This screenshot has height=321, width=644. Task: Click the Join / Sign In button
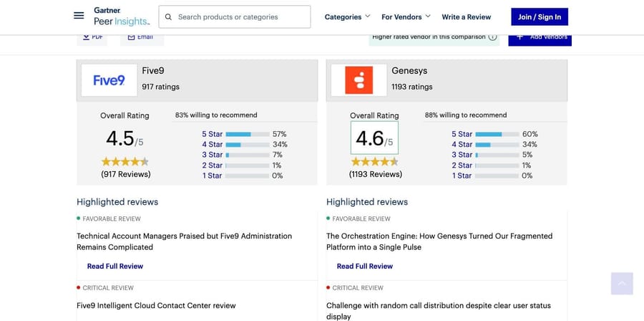pos(540,17)
